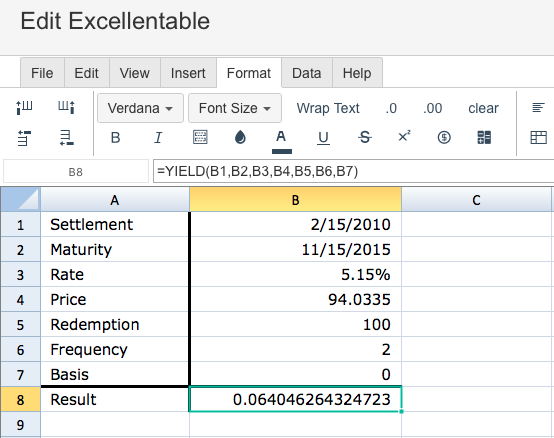Select the font color A icon

coord(282,141)
